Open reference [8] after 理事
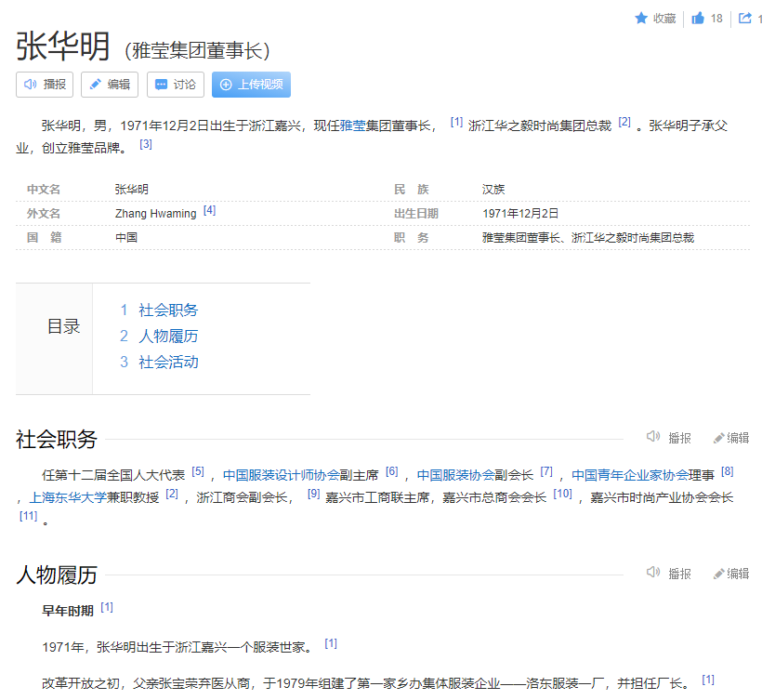Viewport: 775px width, 700px height. pyautogui.click(x=727, y=471)
